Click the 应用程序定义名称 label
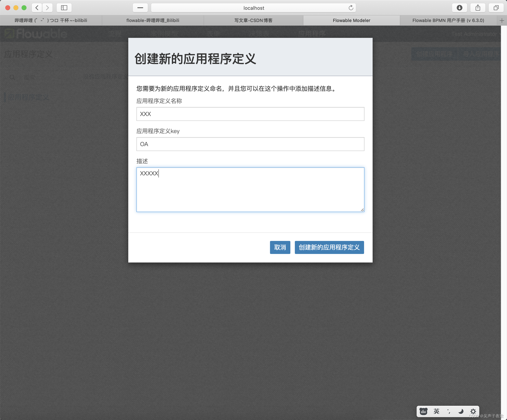The height and width of the screenshot is (420, 507). [159, 101]
